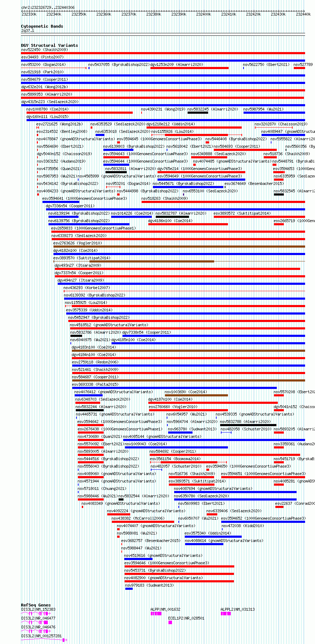Select nsv5899353 (Almarri2020) label
The image size is (315, 644).
[x=47, y=94]
